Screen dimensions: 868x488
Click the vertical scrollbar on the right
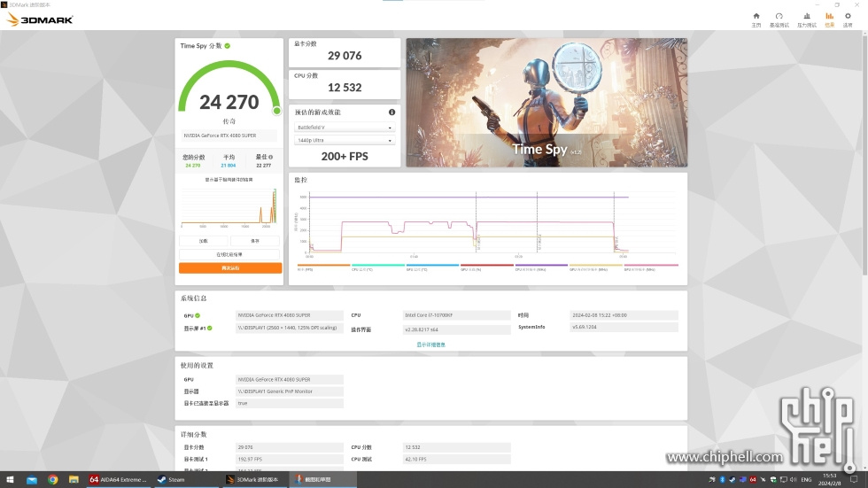point(864,155)
